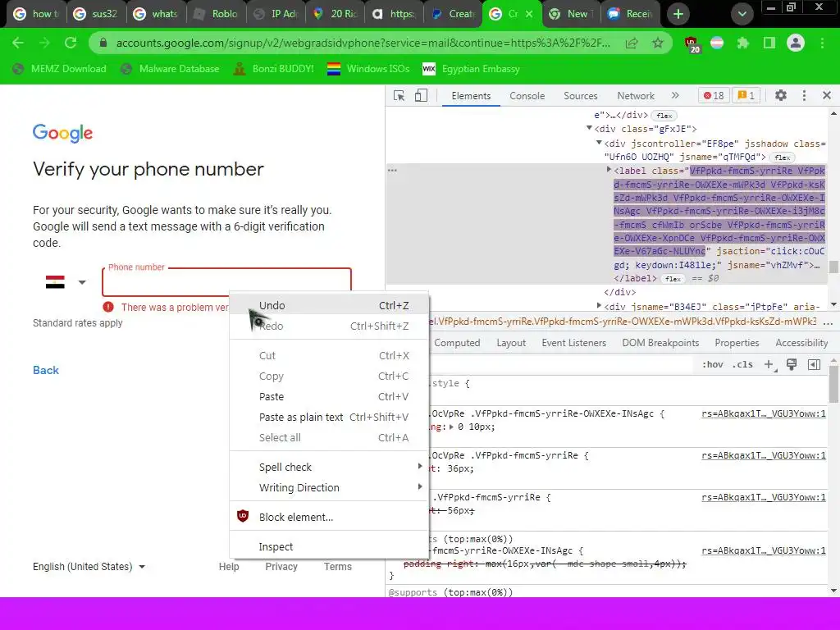Open Chrome three-dot menu
This screenshot has height=630, width=840.
click(x=822, y=43)
